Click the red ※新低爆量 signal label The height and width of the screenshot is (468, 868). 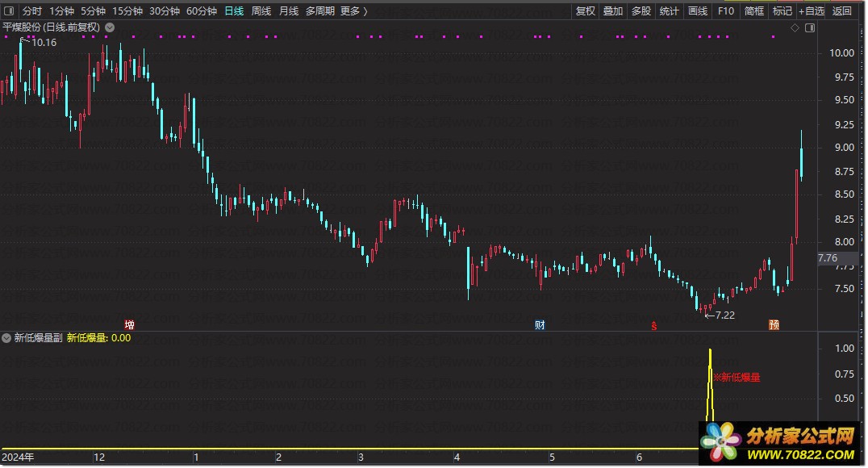tap(737, 378)
